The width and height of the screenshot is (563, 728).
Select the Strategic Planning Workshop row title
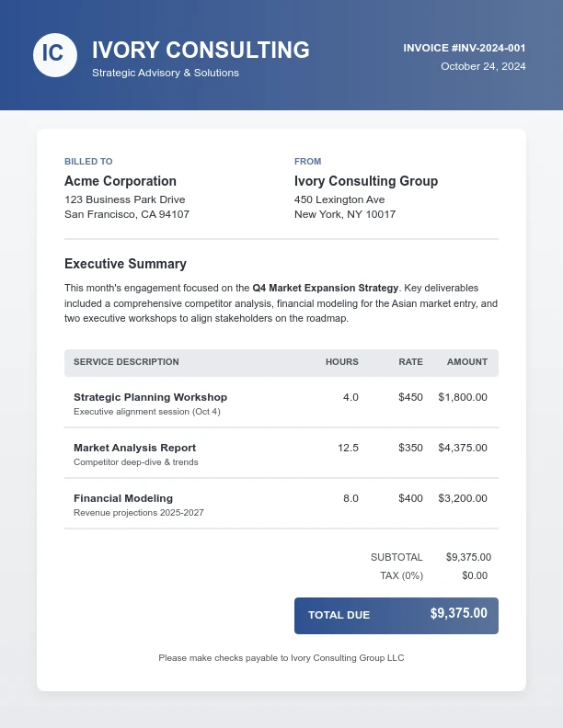pyautogui.click(x=150, y=397)
